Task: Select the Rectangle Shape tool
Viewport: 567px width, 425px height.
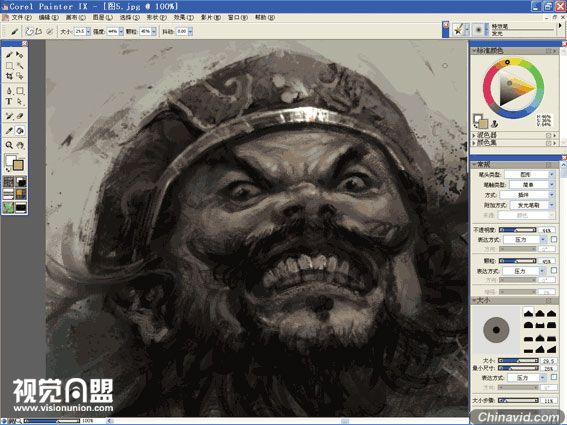Action: click(20, 91)
